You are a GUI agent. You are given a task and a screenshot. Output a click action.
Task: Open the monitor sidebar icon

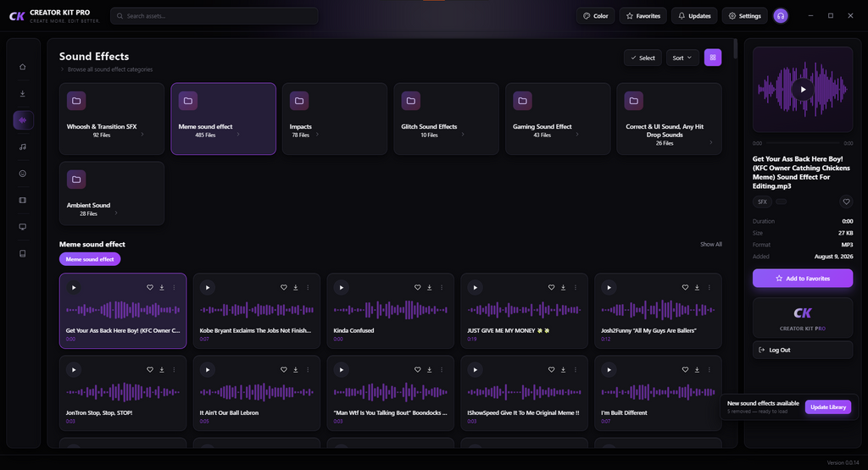click(23, 227)
